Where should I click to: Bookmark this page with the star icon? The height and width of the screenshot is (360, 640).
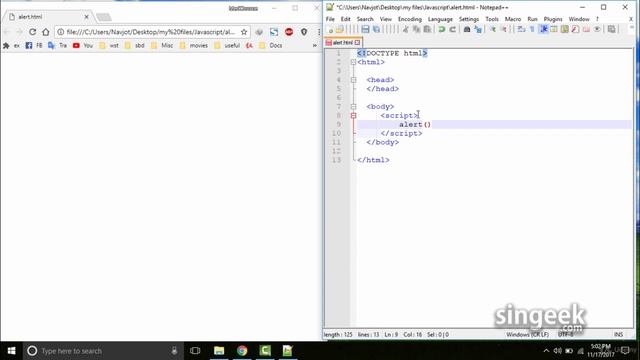[244, 32]
